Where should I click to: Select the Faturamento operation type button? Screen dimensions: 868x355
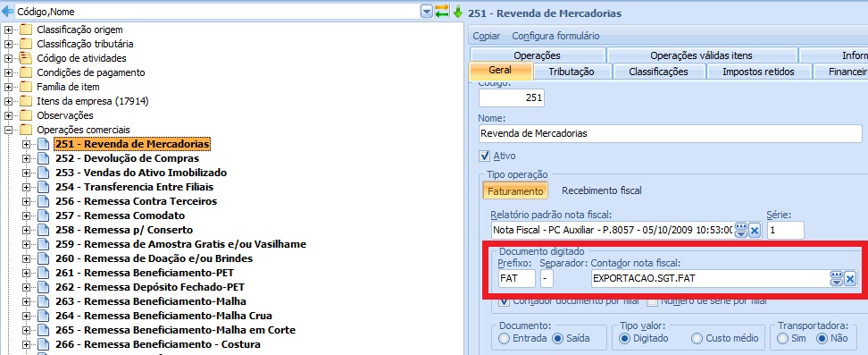(x=515, y=190)
